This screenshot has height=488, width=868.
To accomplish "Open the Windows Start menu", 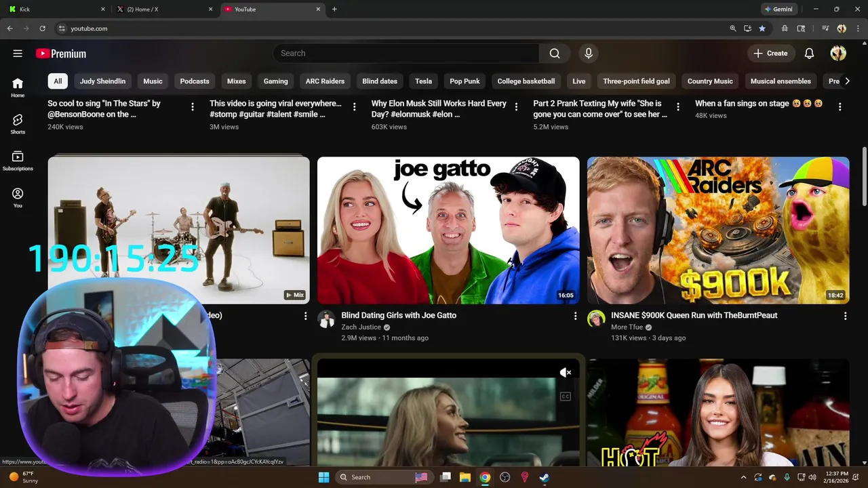I will point(324,477).
